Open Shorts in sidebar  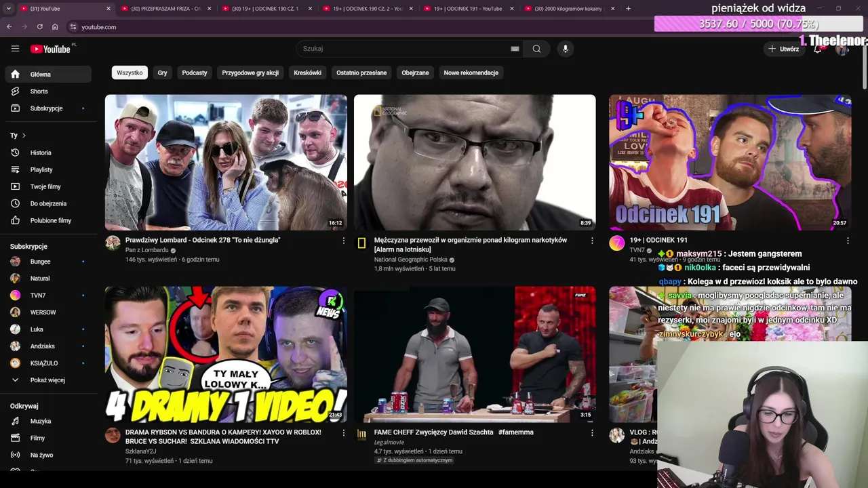(x=48, y=91)
